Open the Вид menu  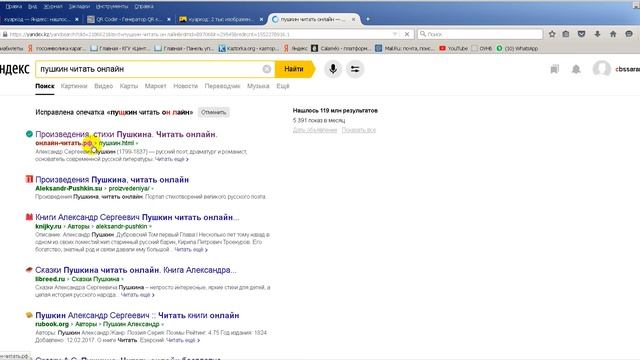click(x=33, y=7)
